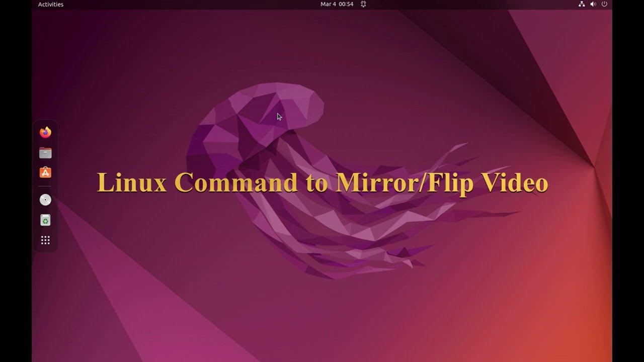The height and width of the screenshot is (362, 644).
Task: Click the volume speaker icon
Action: [x=593, y=4]
